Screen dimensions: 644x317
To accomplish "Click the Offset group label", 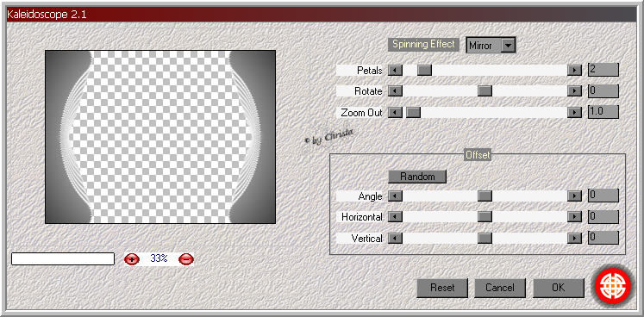I will tap(478, 155).
